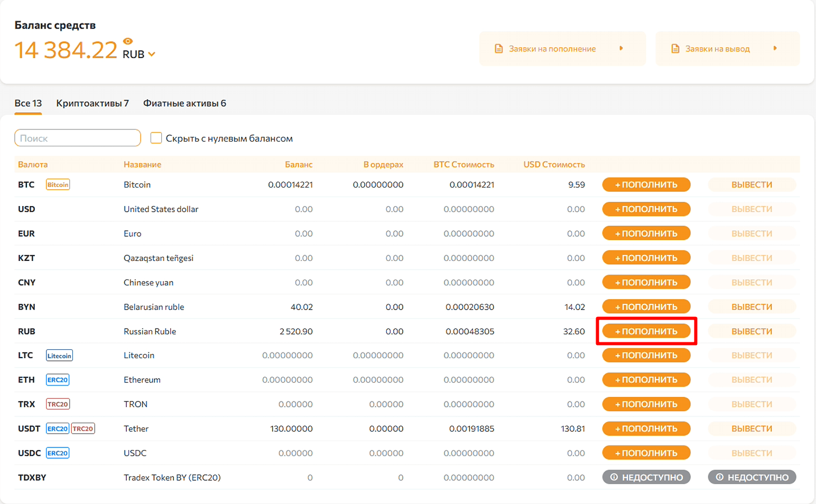Expand arrow next to Заявки на пополнение

point(621,49)
